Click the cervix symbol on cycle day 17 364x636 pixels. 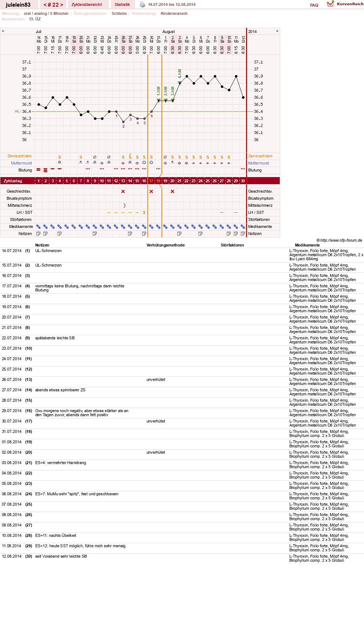[x=151, y=163]
